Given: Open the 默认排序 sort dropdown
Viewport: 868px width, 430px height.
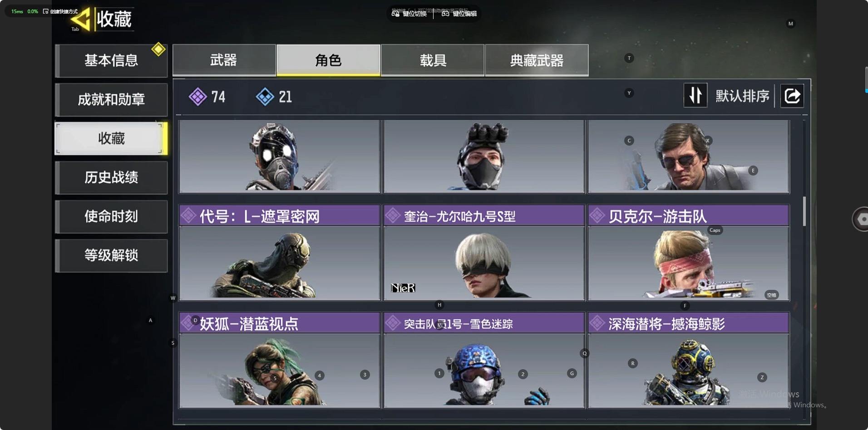Looking at the screenshot, I should 742,96.
